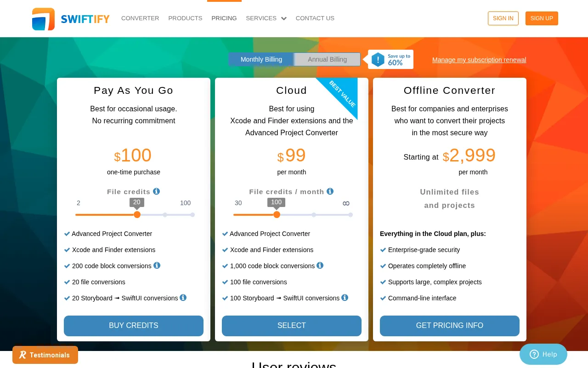Screen dimensions: 588x368
Task: Set Cloud slider to unlimited end point
Action: (351, 215)
